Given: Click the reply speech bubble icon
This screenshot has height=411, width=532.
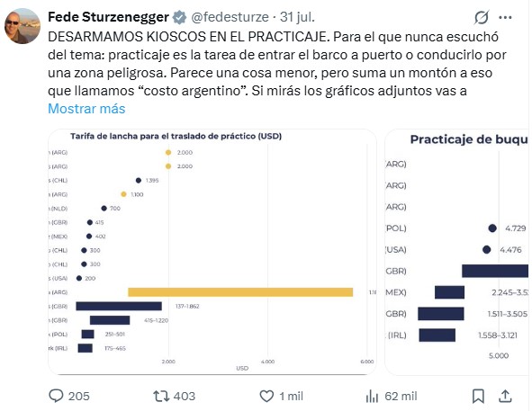Looking at the screenshot, I should [x=56, y=396].
